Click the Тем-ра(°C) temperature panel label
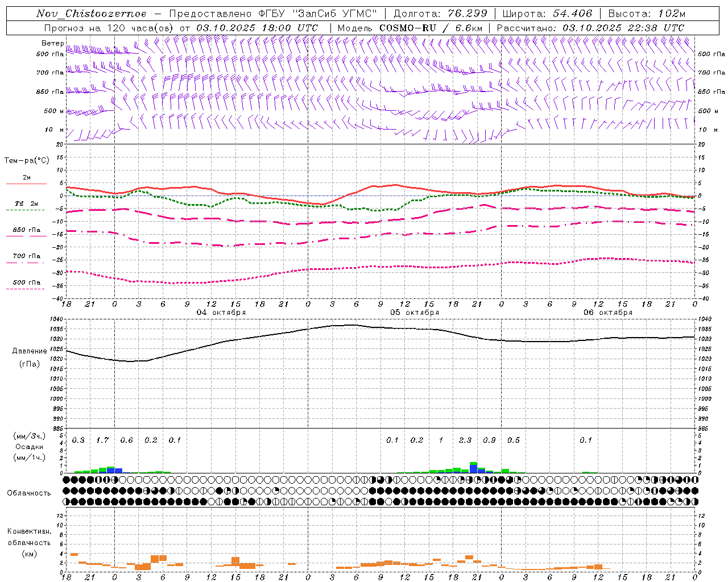The height and width of the screenshot is (582, 728). pyautogui.click(x=27, y=161)
